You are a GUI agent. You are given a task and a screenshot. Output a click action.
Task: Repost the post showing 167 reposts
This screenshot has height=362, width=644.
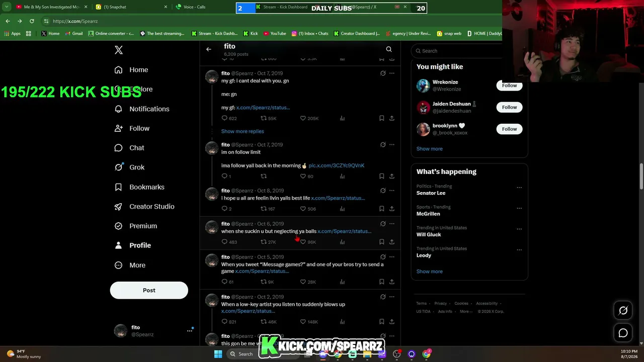pyautogui.click(x=263, y=209)
